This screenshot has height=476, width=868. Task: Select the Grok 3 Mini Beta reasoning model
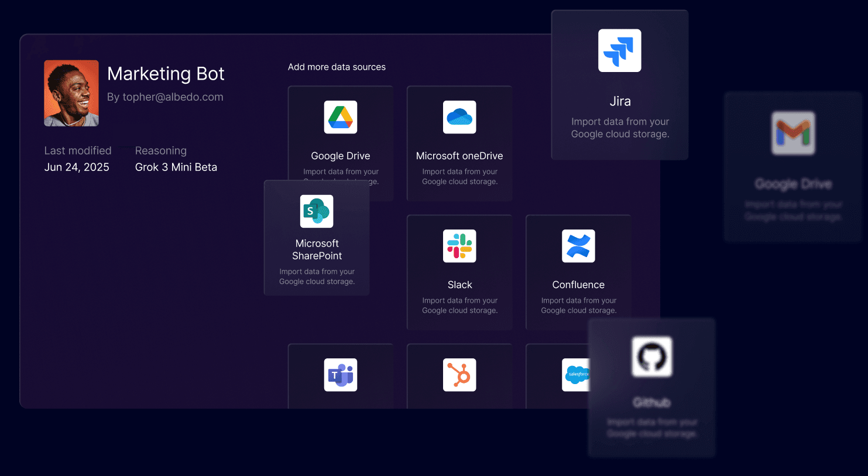[176, 167]
